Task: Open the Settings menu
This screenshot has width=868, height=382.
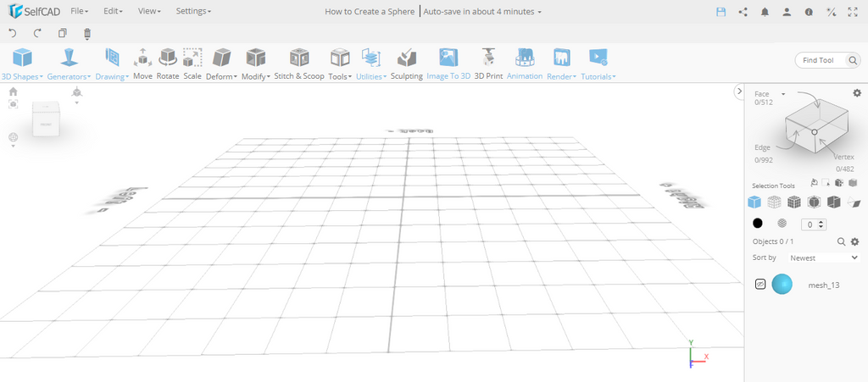Action: click(x=193, y=11)
